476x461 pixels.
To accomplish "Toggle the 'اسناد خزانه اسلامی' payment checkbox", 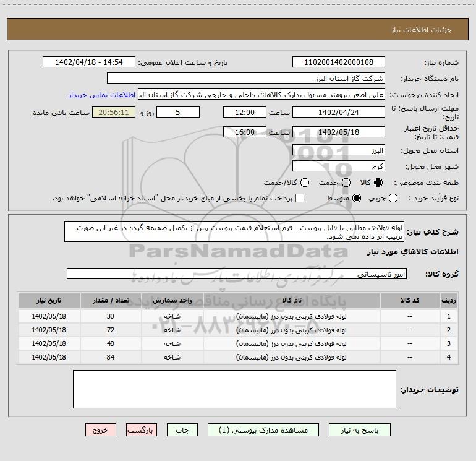I will tap(300, 198).
